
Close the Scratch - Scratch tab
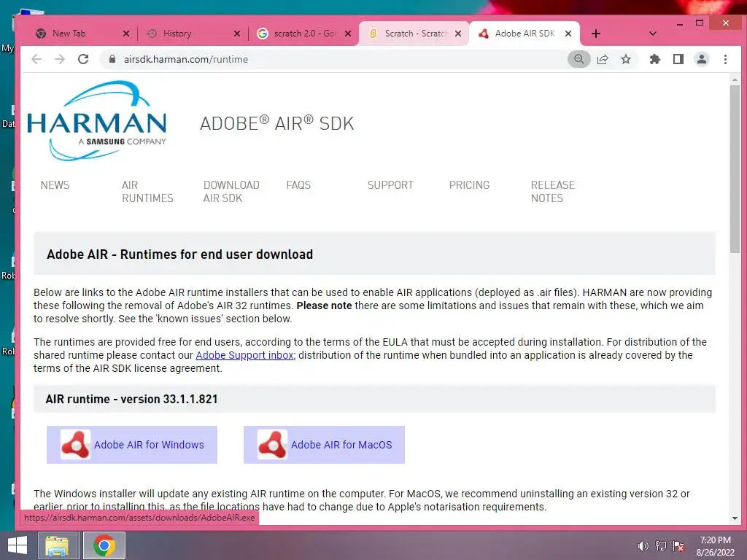pyautogui.click(x=458, y=34)
